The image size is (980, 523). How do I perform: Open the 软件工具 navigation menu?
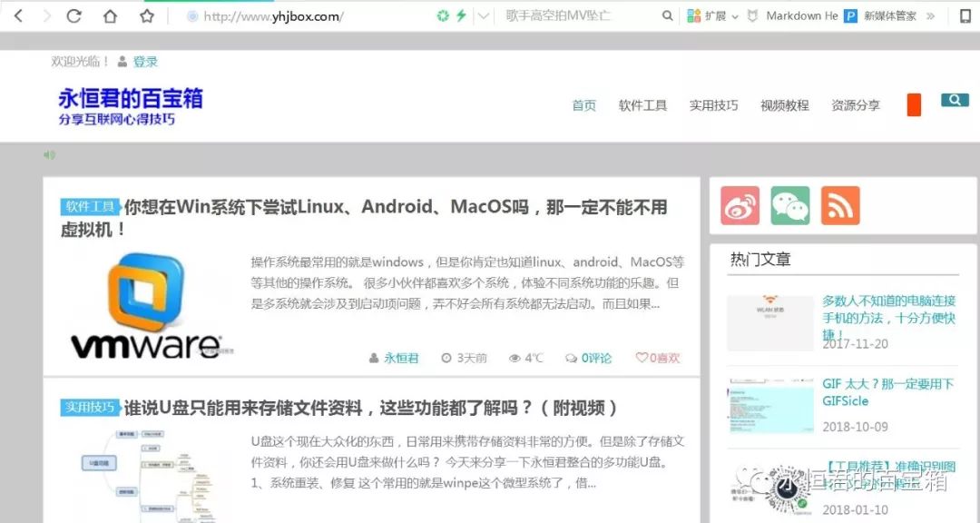pyautogui.click(x=642, y=105)
